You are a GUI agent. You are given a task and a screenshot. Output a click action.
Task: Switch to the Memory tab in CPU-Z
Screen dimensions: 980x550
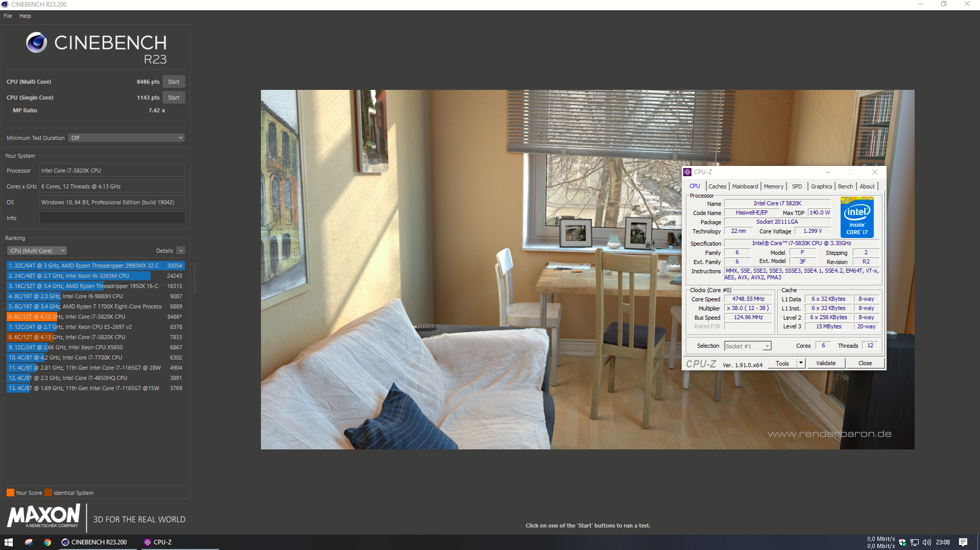click(774, 186)
